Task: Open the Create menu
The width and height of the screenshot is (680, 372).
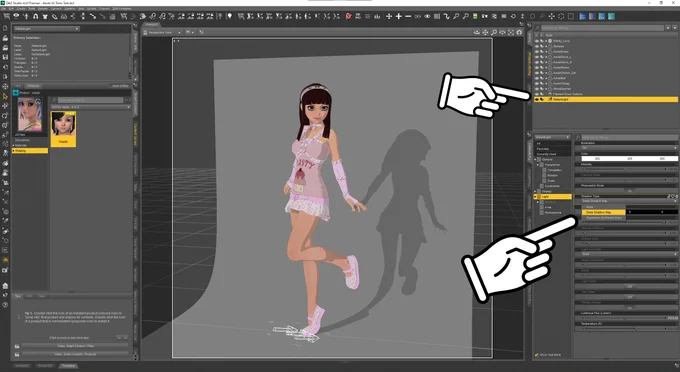Action: 21,9
